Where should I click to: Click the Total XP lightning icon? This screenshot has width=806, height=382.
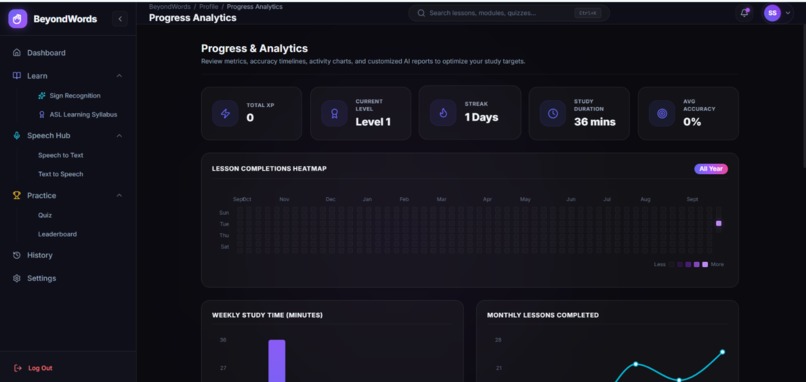(225, 114)
